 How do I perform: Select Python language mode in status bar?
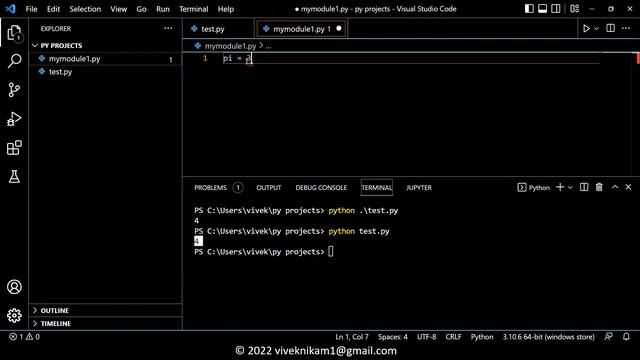[x=482, y=337]
